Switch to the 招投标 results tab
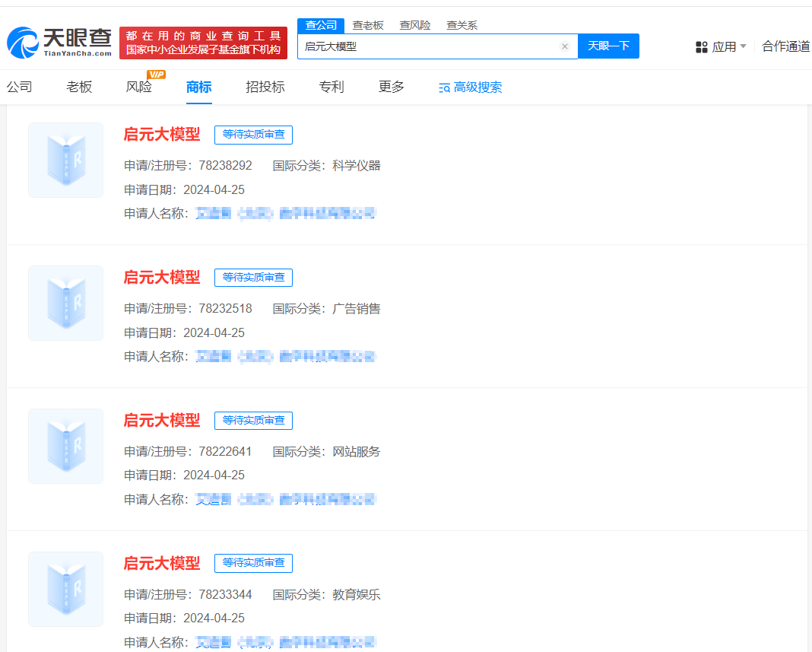The width and height of the screenshot is (812, 652). pos(265,87)
